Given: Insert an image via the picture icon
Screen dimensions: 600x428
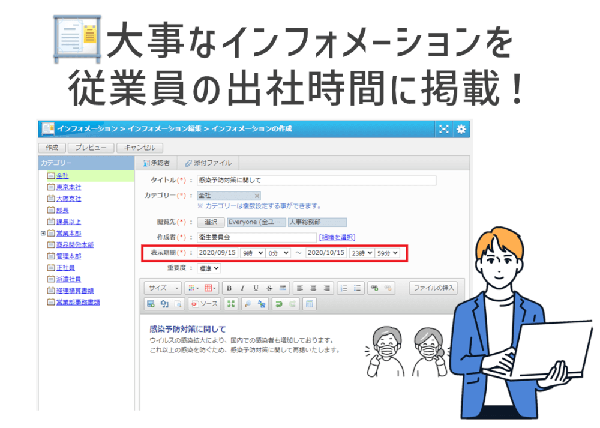Looking at the screenshot, I should point(151,304).
